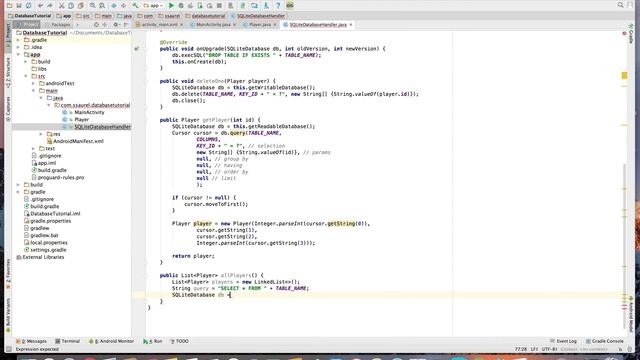
Task: Click the Paste toolbar icon
Action: [x=81, y=5]
